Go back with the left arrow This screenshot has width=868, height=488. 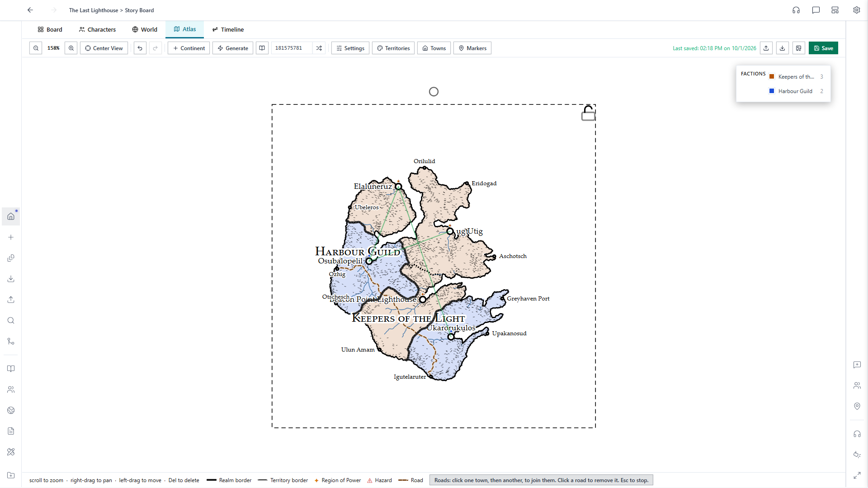[x=30, y=10]
